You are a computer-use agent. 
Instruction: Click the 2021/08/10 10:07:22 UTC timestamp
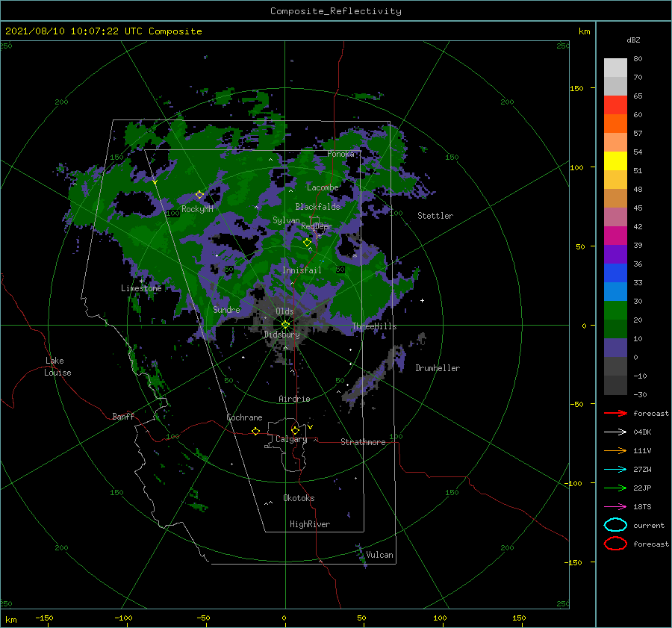(x=103, y=31)
